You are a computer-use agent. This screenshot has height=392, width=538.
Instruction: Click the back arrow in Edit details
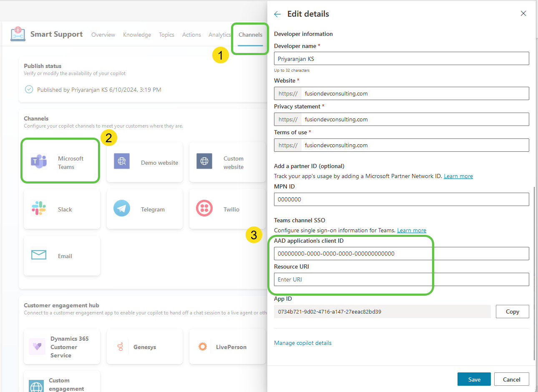click(x=277, y=13)
